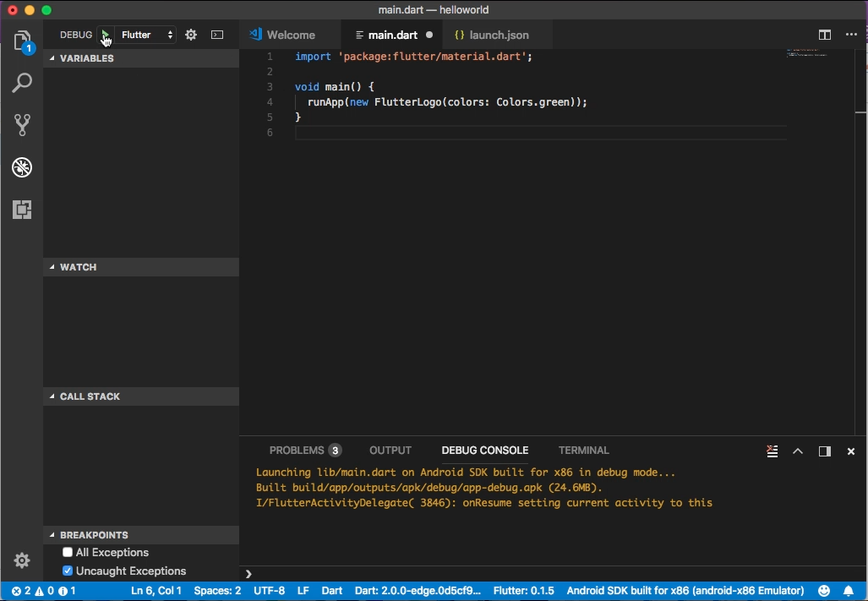Select the main.dart editor tab
The width and height of the screenshot is (868, 601).
click(392, 35)
